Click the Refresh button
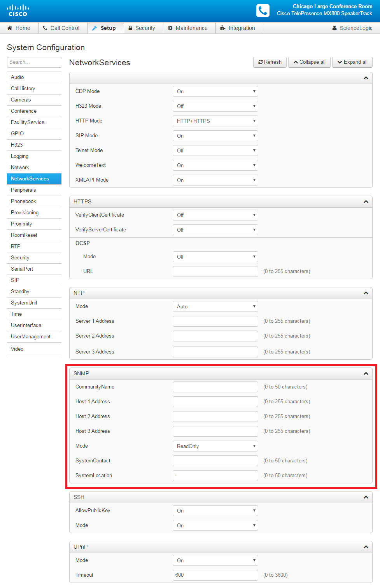Image resolution: width=380 pixels, height=588 pixels. point(270,62)
